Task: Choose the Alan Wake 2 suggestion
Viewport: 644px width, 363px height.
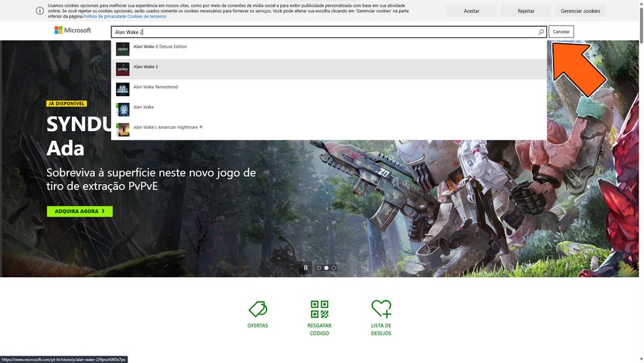Action: [x=329, y=69]
